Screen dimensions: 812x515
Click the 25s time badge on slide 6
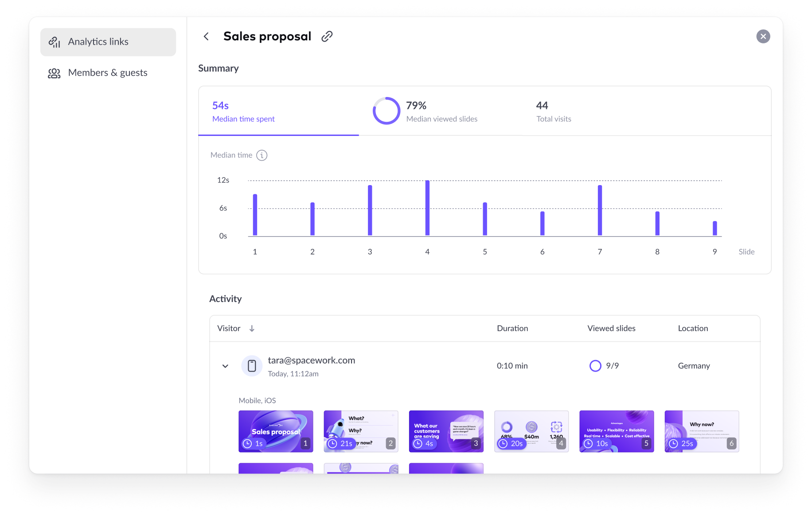(x=682, y=444)
